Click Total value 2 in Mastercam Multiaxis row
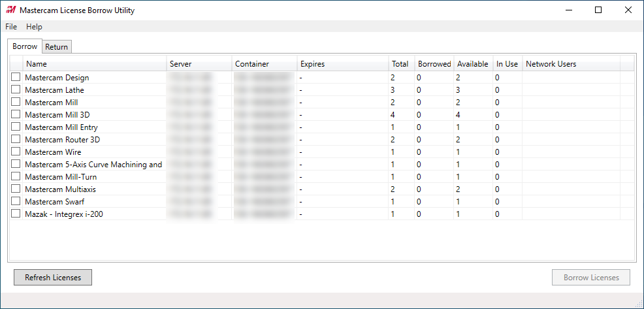The image size is (644, 309). pyautogui.click(x=393, y=189)
